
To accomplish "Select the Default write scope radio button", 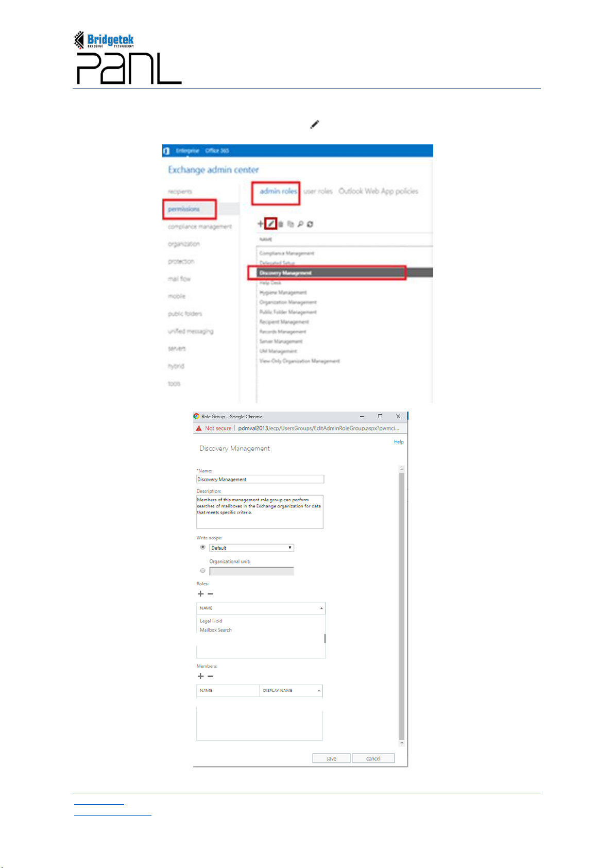I will point(202,548).
